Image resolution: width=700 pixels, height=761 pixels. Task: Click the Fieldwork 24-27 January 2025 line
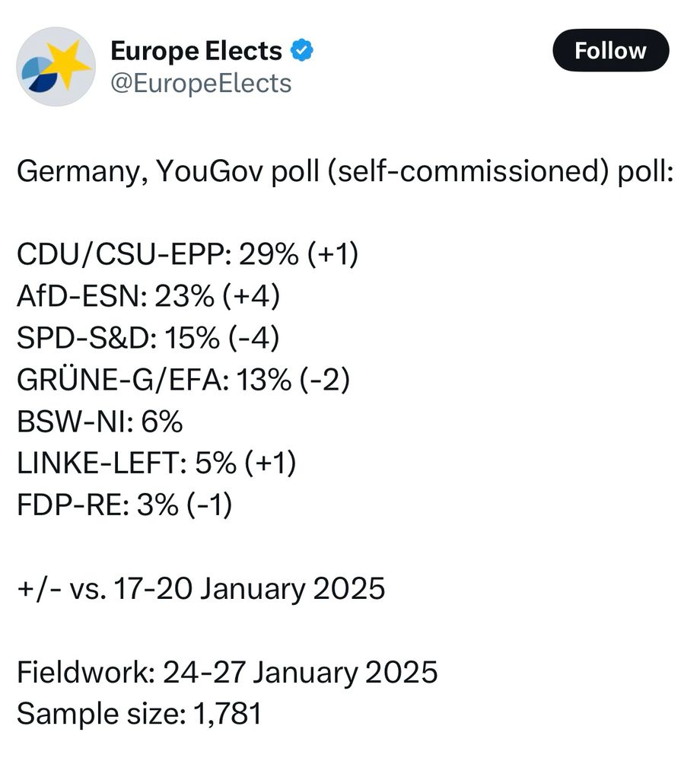point(227,672)
